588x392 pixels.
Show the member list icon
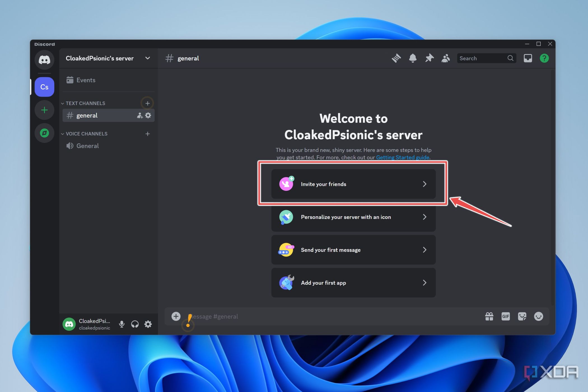pos(445,58)
